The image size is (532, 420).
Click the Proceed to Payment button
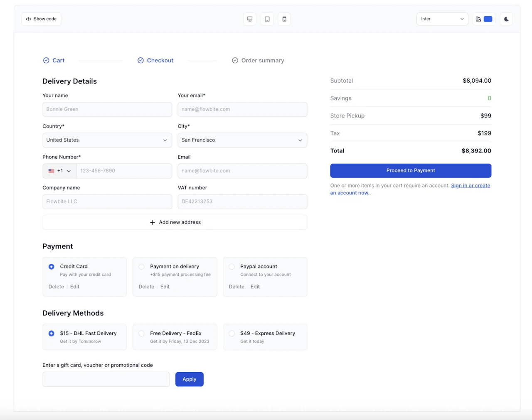point(411,170)
